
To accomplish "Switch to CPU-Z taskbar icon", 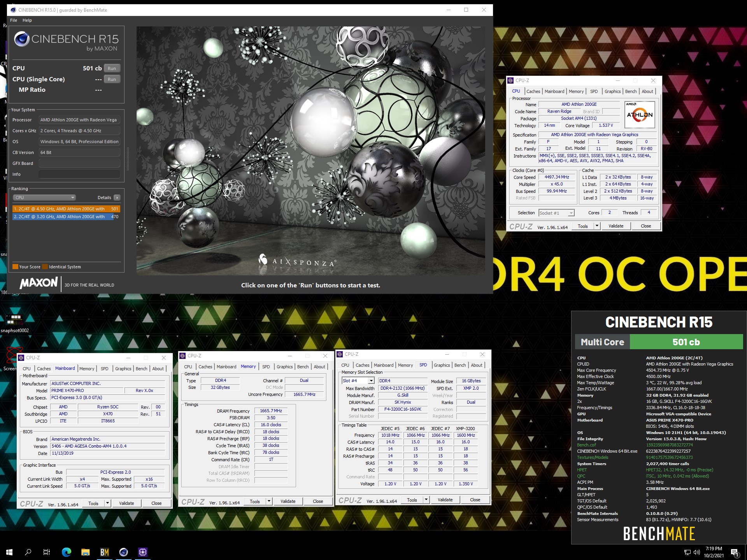I will pyautogui.click(x=142, y=552).
